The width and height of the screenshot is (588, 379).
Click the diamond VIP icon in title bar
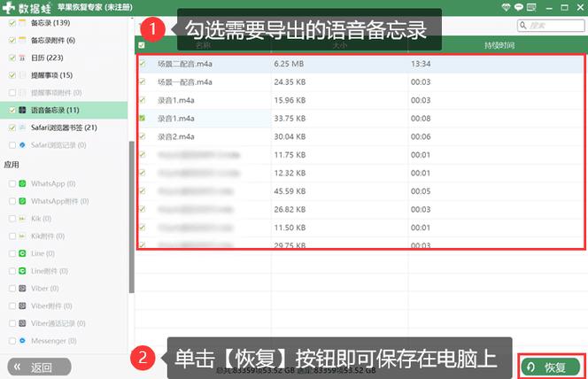pyautogui.click(x=506, y=7)
